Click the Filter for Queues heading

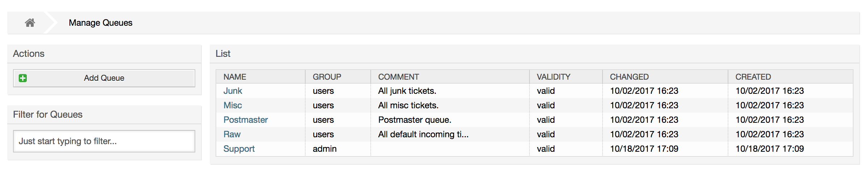(48, 114)
